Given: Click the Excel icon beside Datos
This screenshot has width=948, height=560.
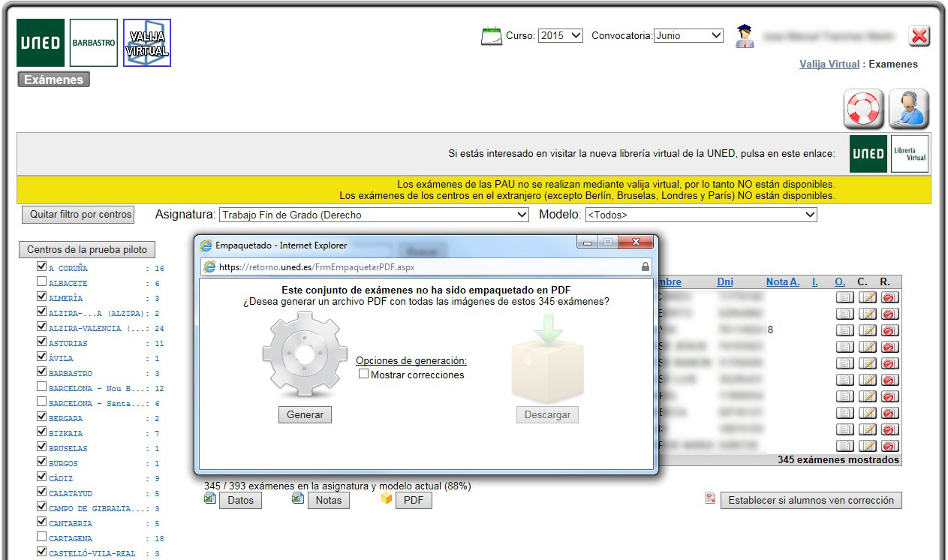Looking at the screenshot, I should click(210, 498).
